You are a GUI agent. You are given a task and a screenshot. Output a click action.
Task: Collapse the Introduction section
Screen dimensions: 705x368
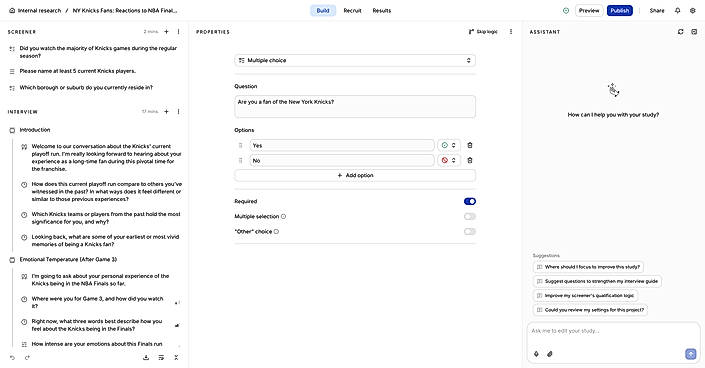12,130
